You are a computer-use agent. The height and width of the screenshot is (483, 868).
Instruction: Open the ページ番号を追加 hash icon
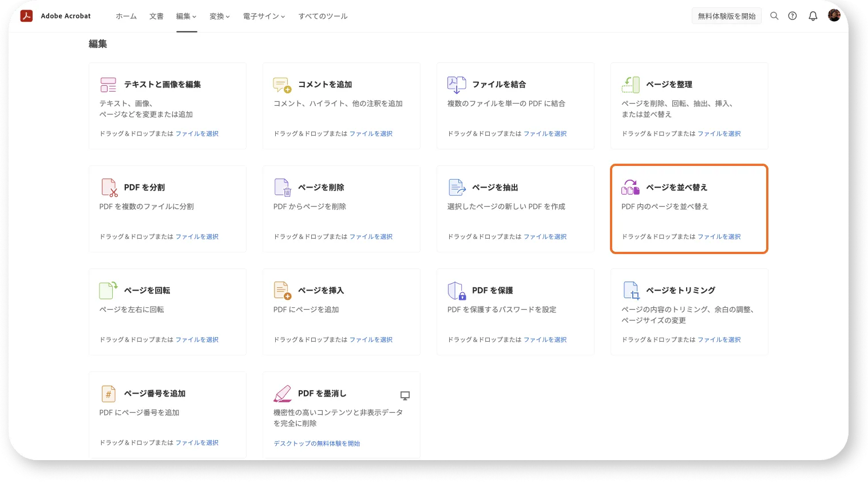pyautogui.click(x=108, y=394)
